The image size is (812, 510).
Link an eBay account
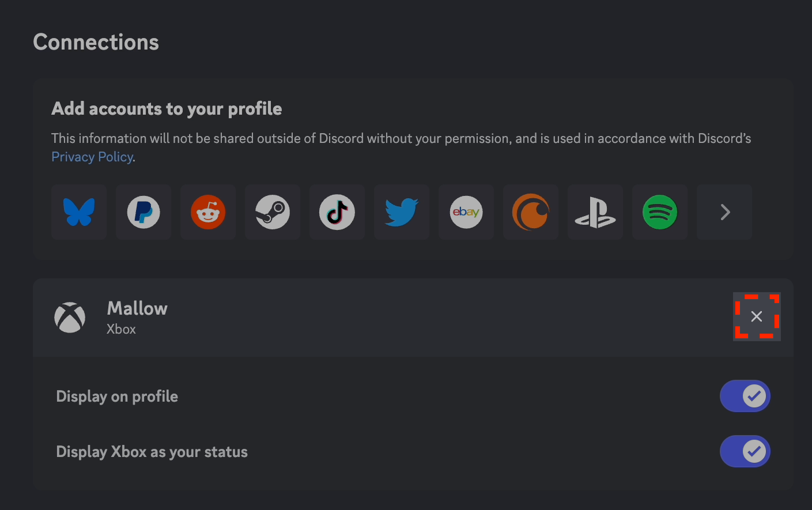(x=466, y=211)
